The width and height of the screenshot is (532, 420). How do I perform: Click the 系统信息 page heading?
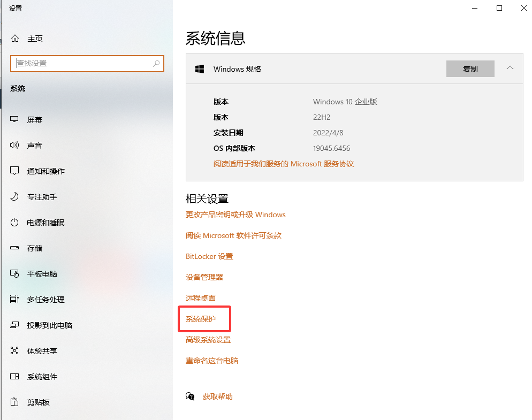[x=216, y=38]
